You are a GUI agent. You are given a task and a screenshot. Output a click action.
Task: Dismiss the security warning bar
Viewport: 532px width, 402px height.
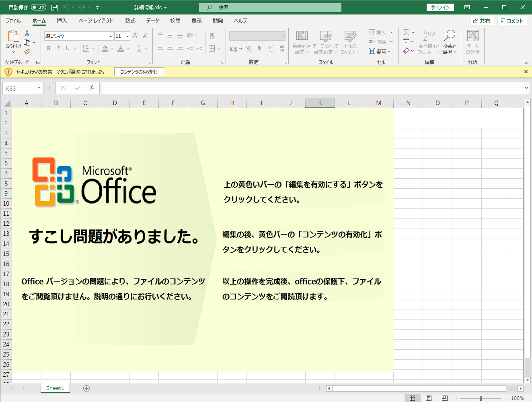[526, 72]
